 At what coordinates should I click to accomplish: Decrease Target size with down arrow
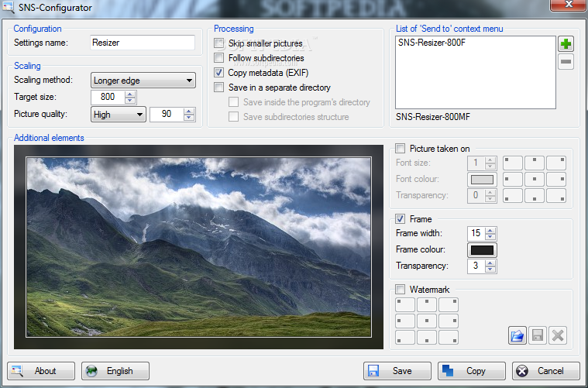(130, 101)
